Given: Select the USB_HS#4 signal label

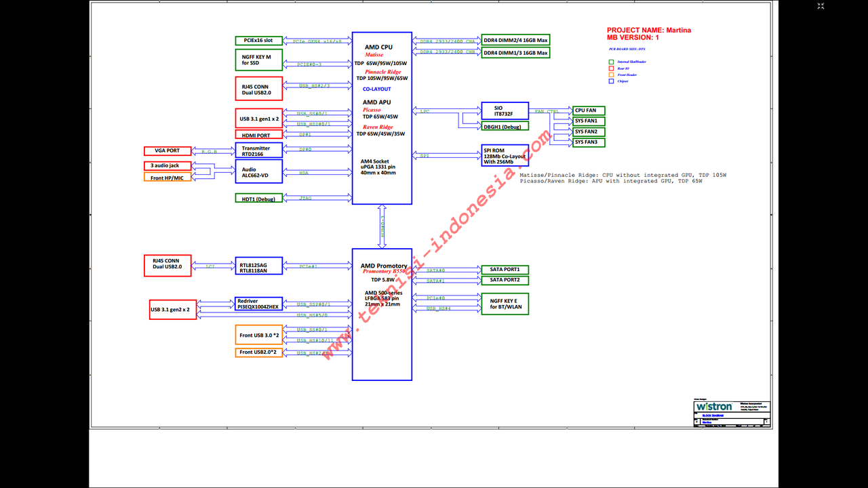Looking at the screenshot, I should (439, 308).
